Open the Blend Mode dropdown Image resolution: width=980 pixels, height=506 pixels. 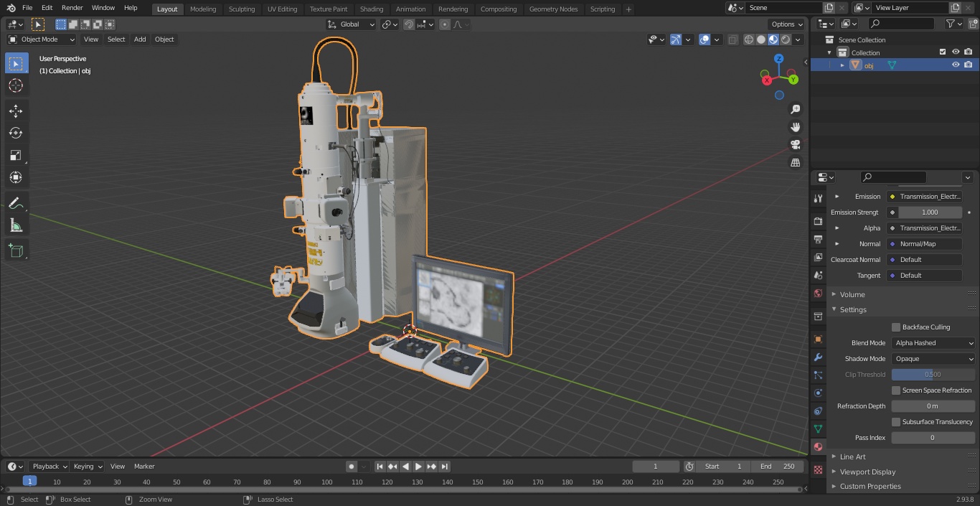click(933, 343)
